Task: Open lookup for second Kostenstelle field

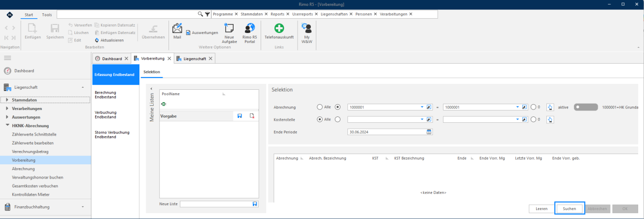Action: point(524,119)
